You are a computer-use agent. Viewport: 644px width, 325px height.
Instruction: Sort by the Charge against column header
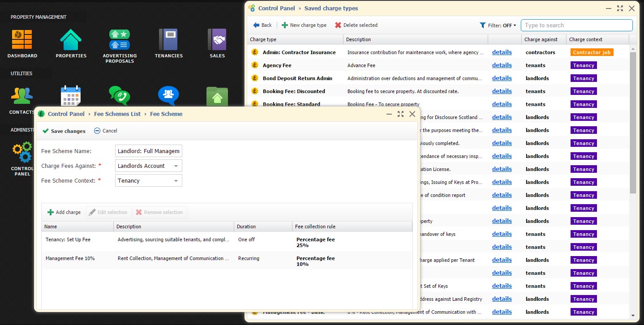pos(541,39)
